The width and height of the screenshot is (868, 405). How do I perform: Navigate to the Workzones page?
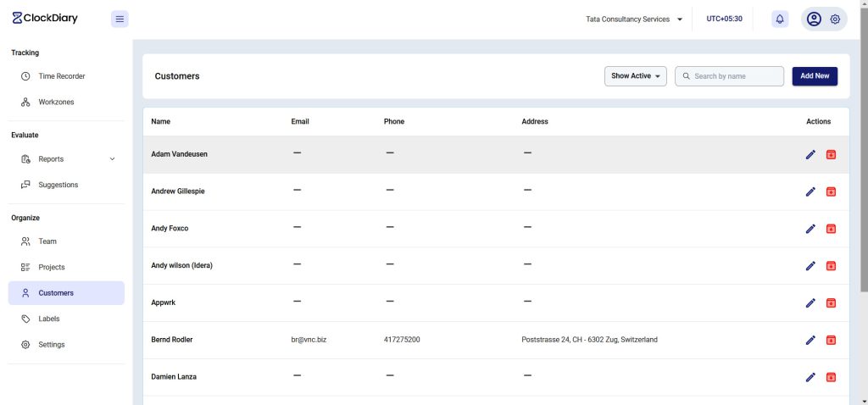click(56, 103)
